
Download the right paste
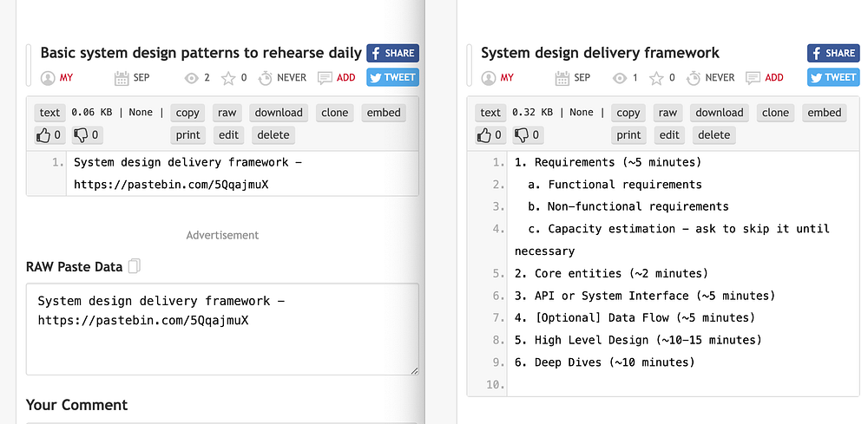(x=720, y=113)
